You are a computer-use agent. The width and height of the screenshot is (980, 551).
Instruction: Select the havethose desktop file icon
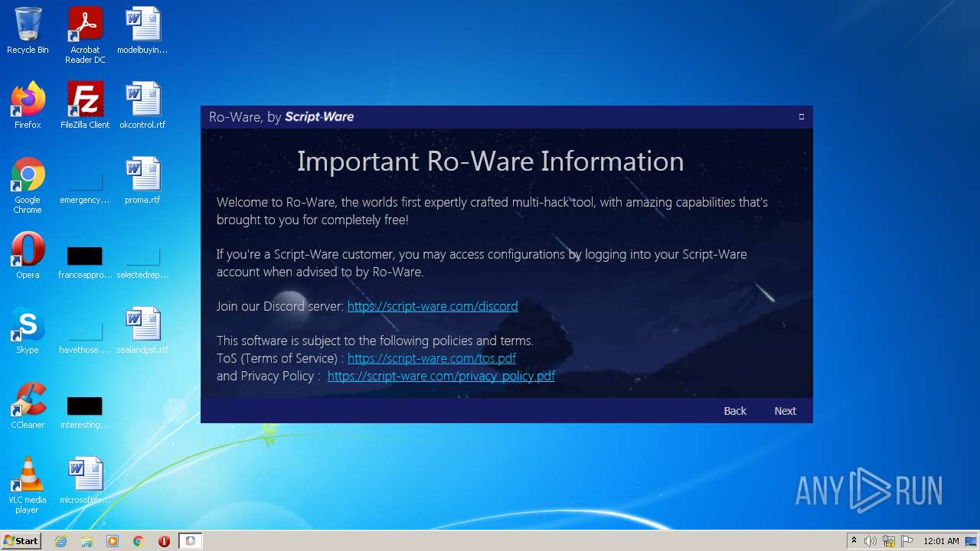85,338
